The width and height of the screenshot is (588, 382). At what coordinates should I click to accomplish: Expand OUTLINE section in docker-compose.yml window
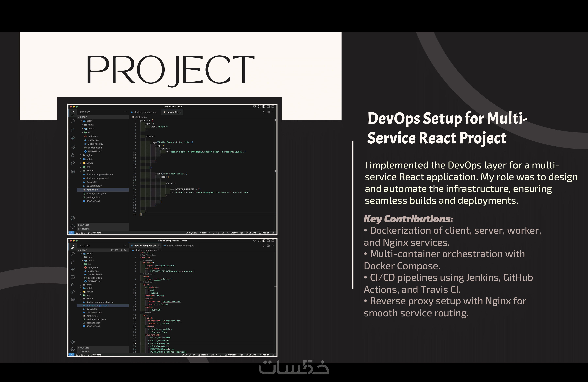point(84,348)
